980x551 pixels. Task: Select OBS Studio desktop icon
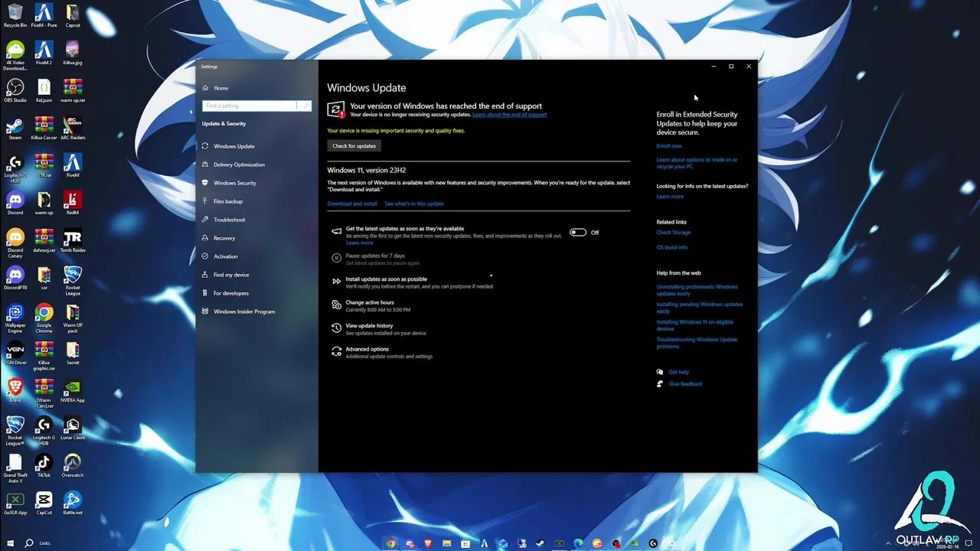pyautogui.click(x=15, y=91)
